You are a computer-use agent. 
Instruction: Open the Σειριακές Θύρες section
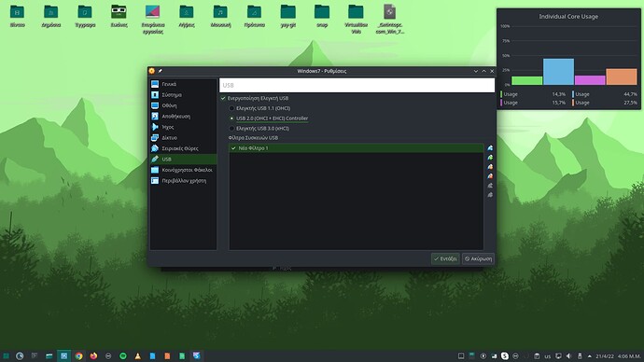click(183, 148)
